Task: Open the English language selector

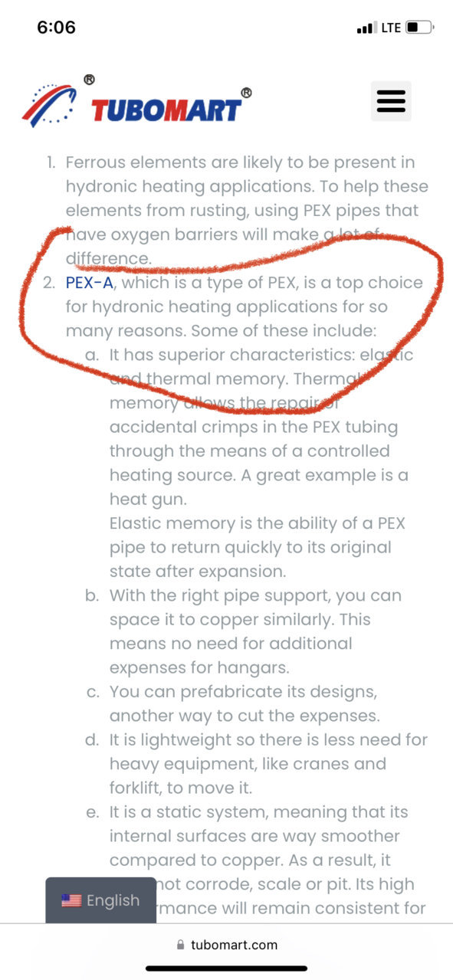Action: point(100,900)
